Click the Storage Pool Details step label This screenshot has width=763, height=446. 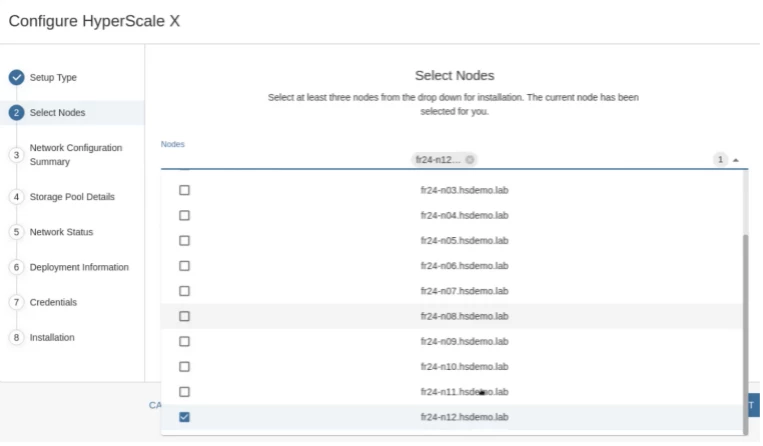click(x=72, y=197)
